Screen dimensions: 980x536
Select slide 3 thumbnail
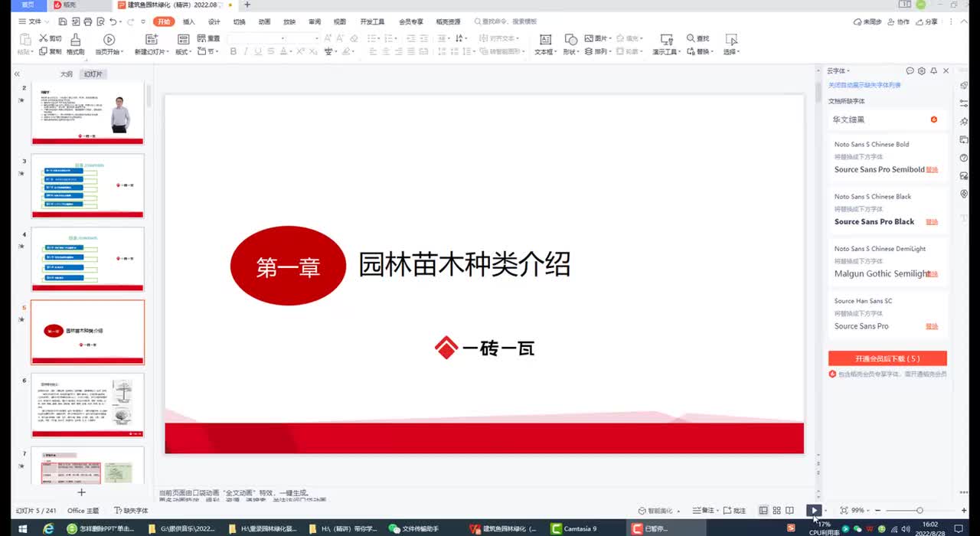coord(87,186)
